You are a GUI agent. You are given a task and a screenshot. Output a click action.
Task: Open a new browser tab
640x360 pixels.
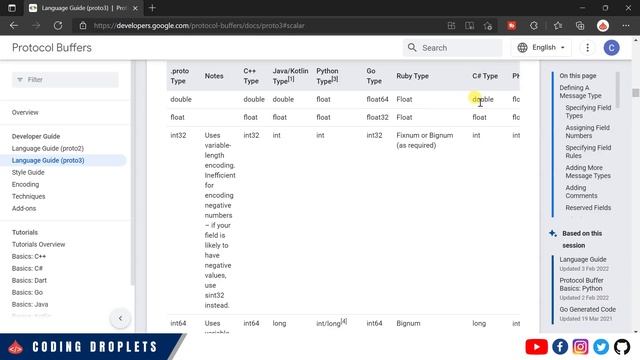(152, 8)
